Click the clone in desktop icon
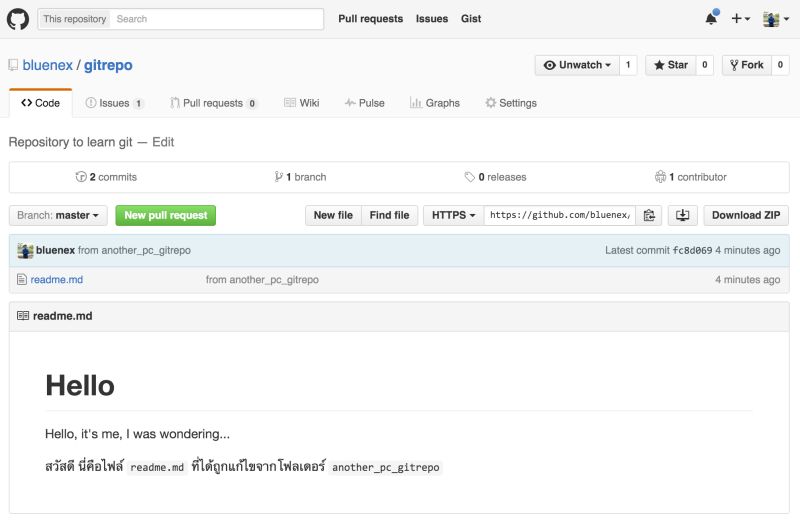 683,215
